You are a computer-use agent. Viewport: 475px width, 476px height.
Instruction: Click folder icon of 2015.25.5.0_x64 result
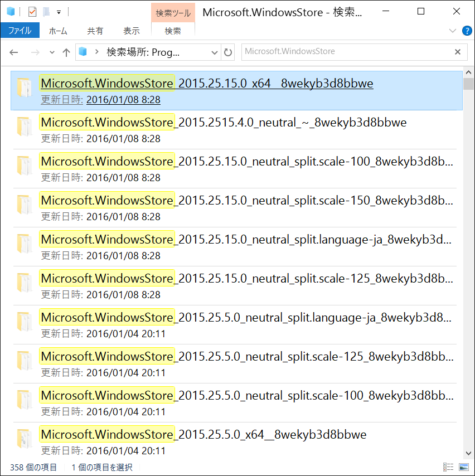(25, 438)
